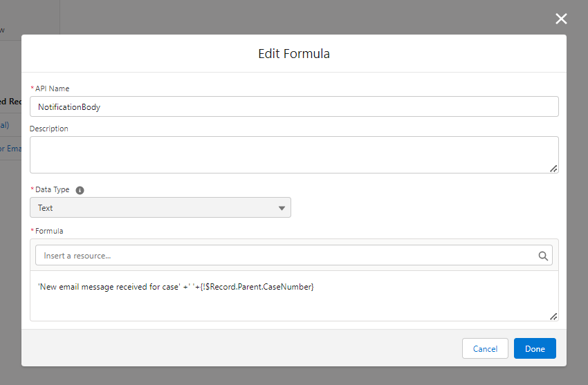Click the Edit Formula heading
The height and width of the screenshot is (385, 588).
pyautogui.click(x=294, y=53)
